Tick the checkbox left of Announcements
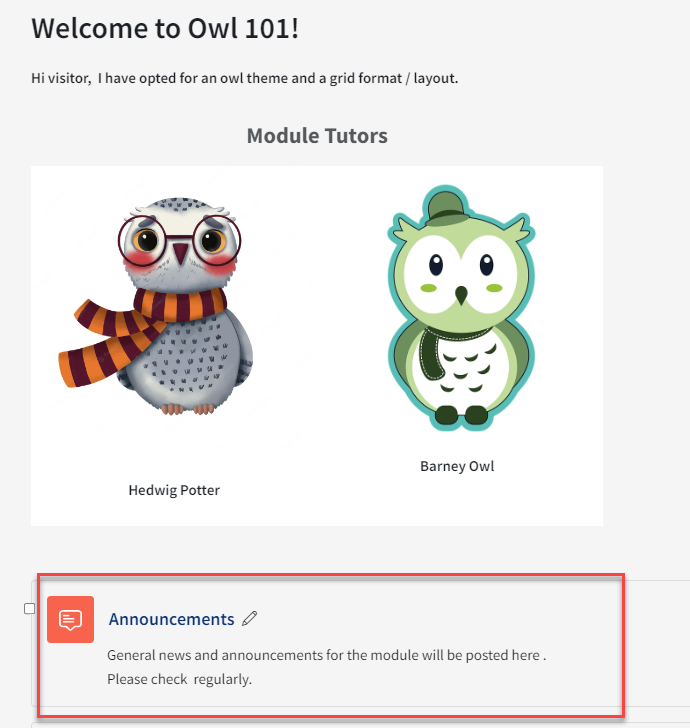Screen dimensions: 690x728 click(x=29, y=608)
